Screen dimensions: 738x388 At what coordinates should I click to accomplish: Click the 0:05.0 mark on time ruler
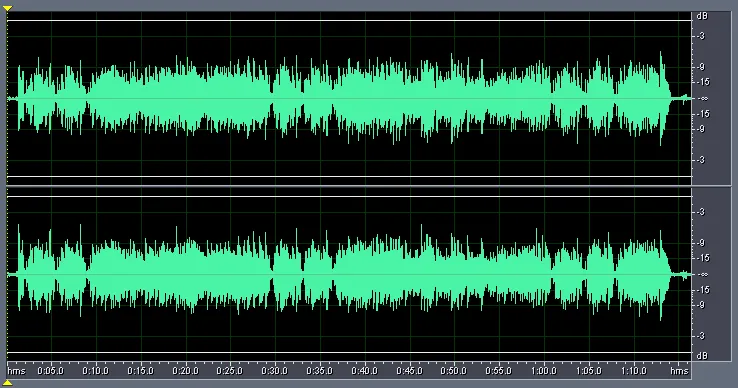pos(50,371)
